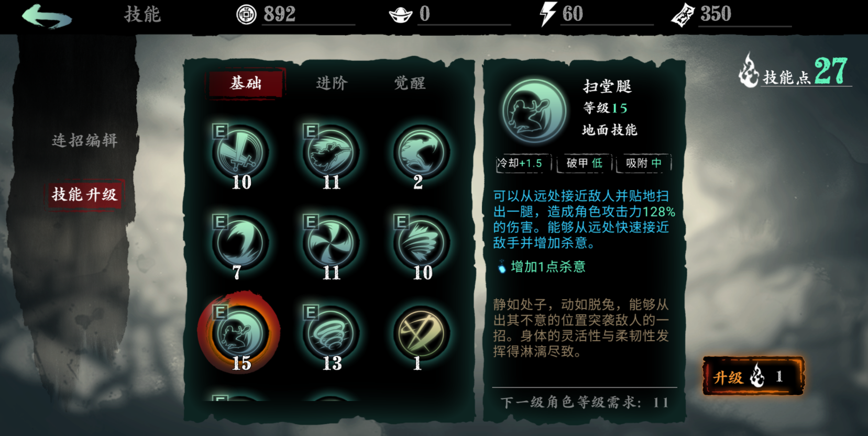
Task: Select the highlighted 扫堂腿 skill level 15
Action: pos(240,333)
